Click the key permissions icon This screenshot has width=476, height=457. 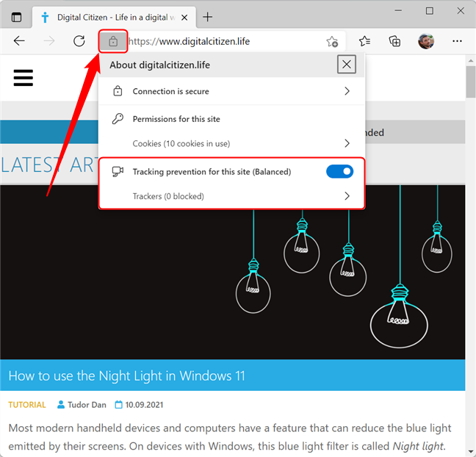[118, 119]
